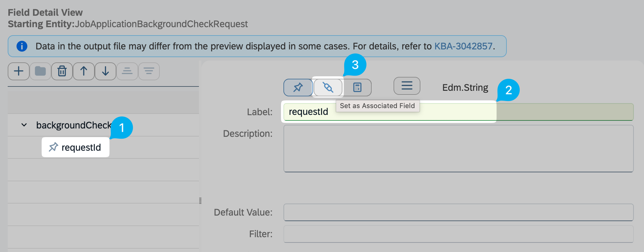The height and width of the screenshot is (252, 644).
Task: Toggle Set as Associated Field button
Action: (328, 88)
